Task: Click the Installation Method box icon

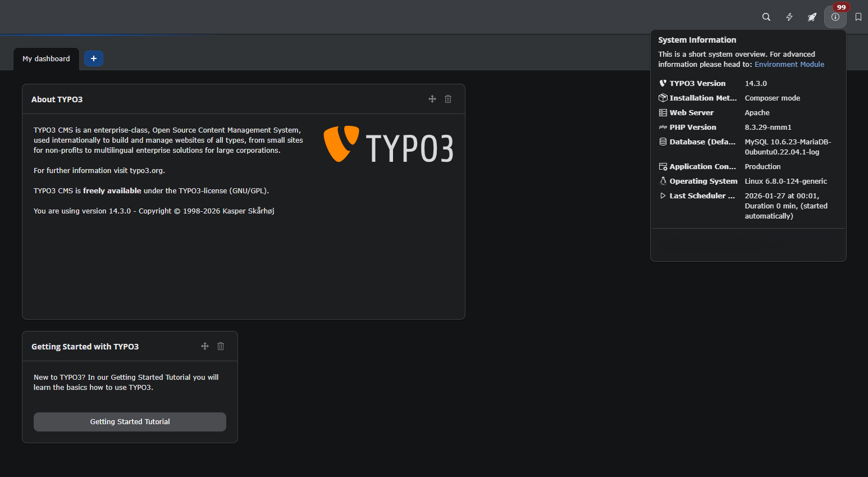Action: pyautogui.click(x=663, y=98)
